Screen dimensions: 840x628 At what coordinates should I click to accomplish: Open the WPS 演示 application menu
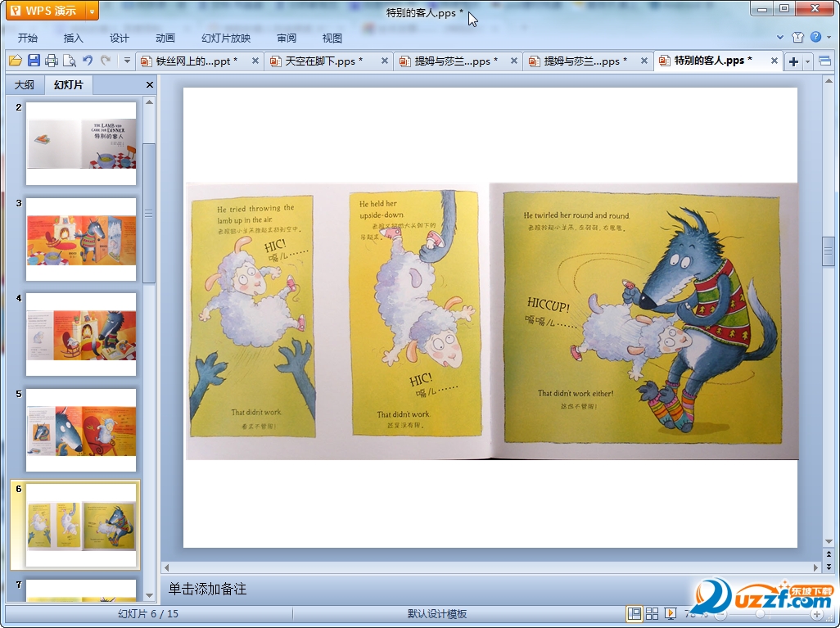click(46, 10)
